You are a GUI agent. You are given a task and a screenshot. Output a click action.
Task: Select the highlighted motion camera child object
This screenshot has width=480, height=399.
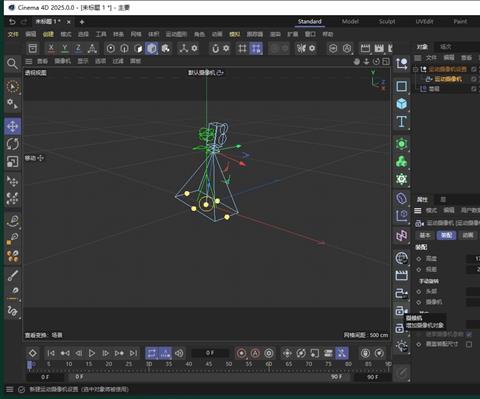click(x=448, y=79)
